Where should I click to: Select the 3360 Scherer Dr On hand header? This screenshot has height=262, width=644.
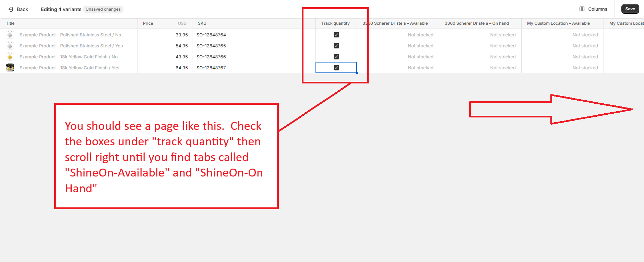click(x=480, y=23)
